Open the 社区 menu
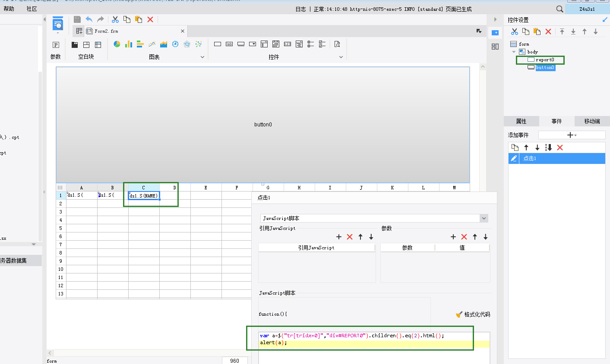The width and height of the screenshot is (610, 364). tap(32, 9)
